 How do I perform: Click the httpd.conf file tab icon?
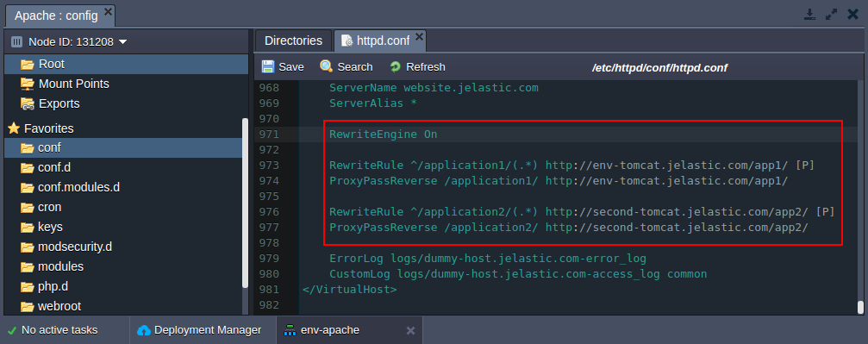(347, 41)
